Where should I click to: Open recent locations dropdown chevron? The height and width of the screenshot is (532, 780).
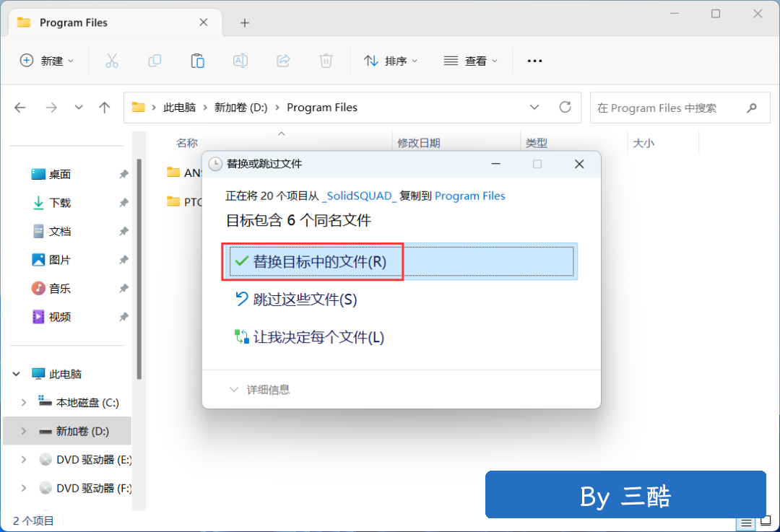(79, 108)
